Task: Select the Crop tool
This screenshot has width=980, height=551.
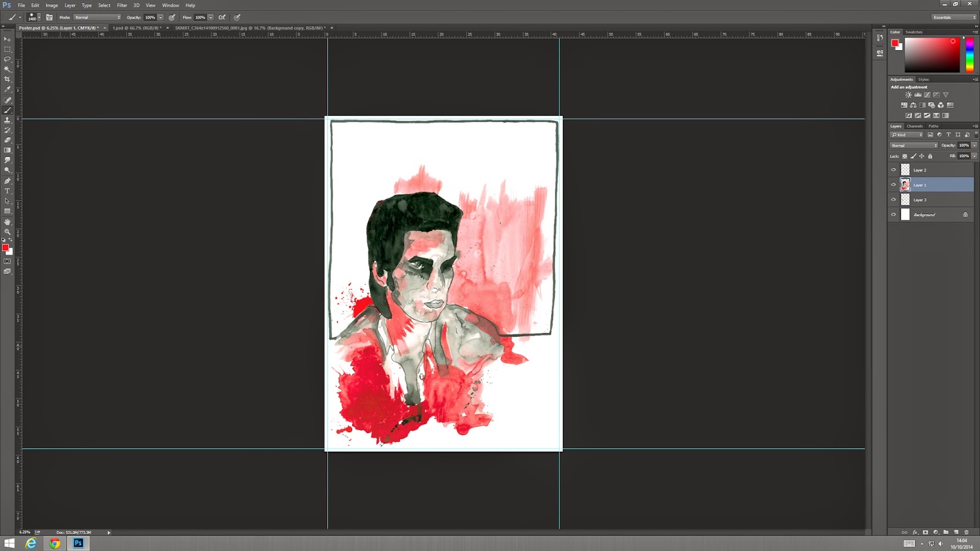Action: [7, 79]
